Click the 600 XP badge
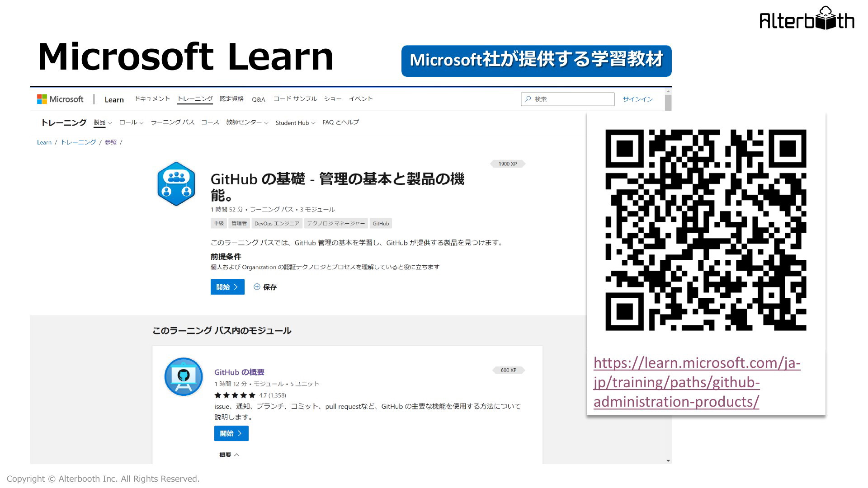 point(508,370)
